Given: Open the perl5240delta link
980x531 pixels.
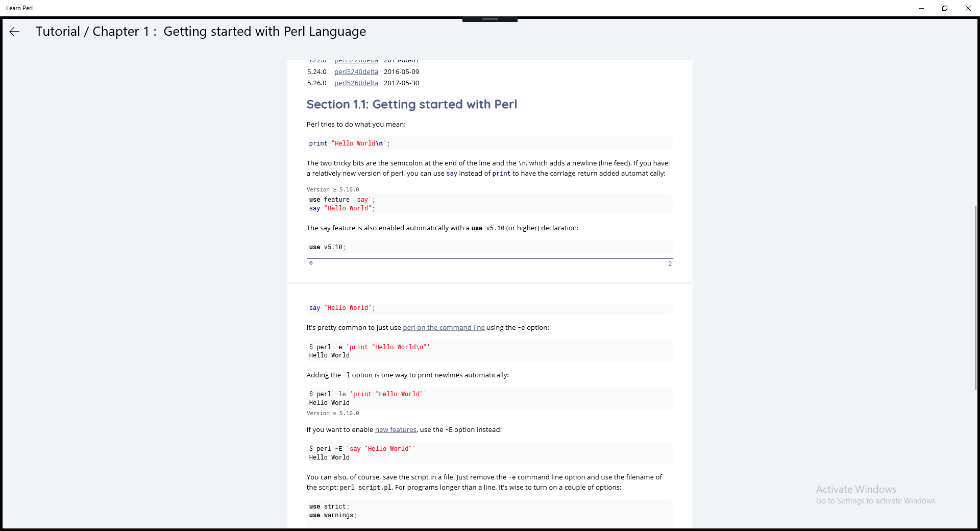Looking at the screenshot, I should point(356,72).
